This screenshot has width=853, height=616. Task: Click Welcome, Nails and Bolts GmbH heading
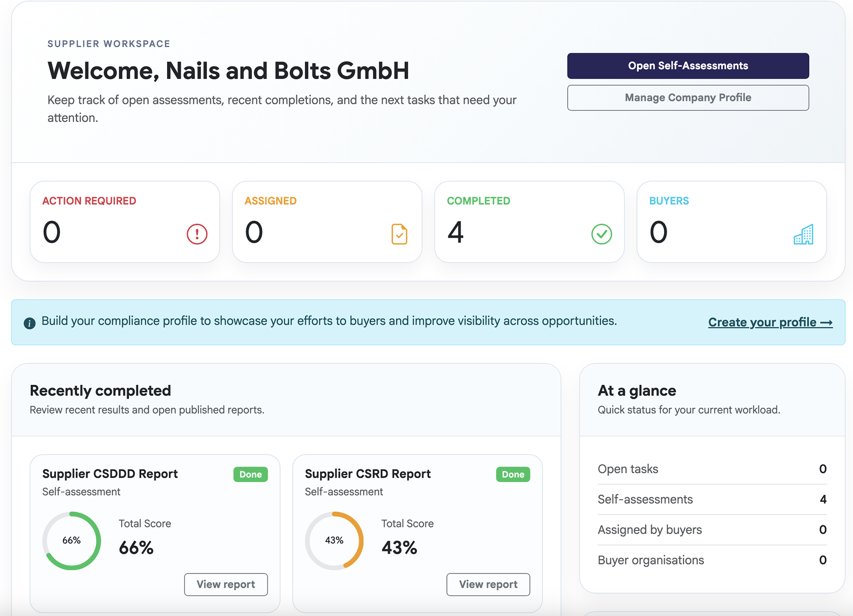[x=228, y=70]
